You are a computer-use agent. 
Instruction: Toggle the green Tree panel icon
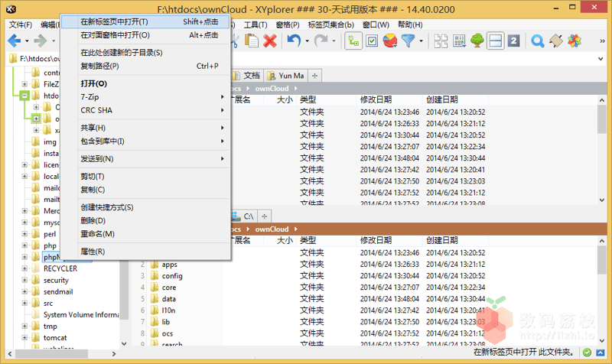[477, 41]
